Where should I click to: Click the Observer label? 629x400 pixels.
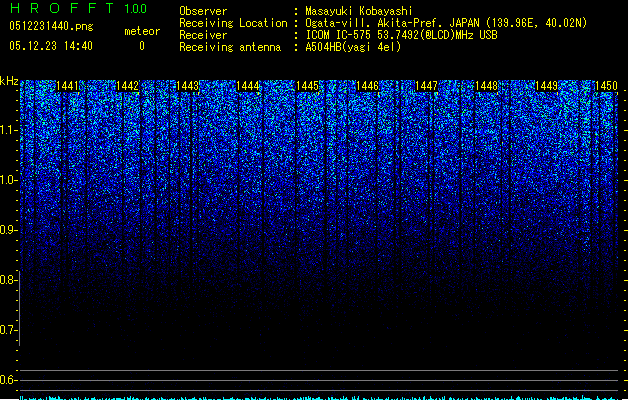click(203, 11)
